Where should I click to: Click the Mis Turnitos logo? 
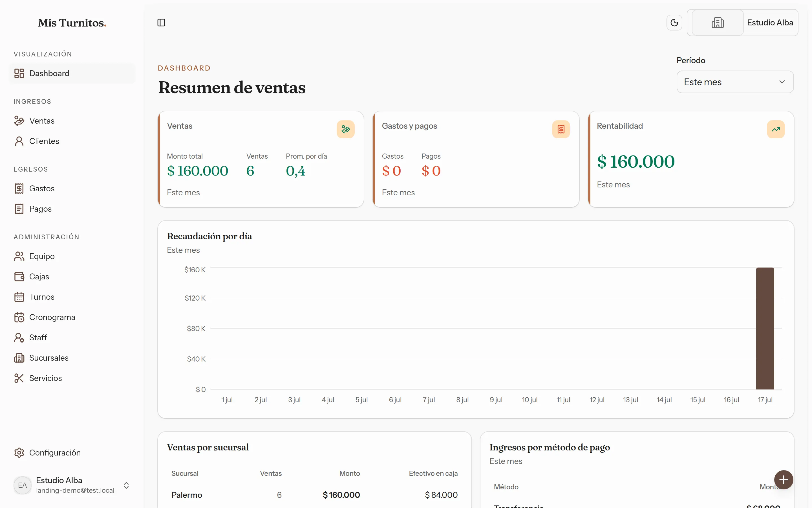[72, 23]
